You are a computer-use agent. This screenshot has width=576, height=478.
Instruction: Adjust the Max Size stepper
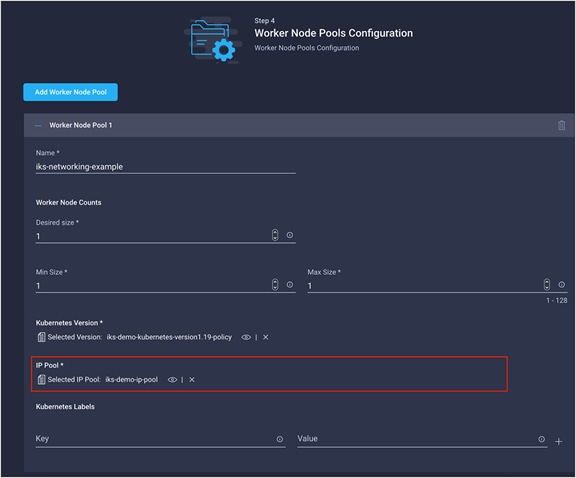[547, 285]
